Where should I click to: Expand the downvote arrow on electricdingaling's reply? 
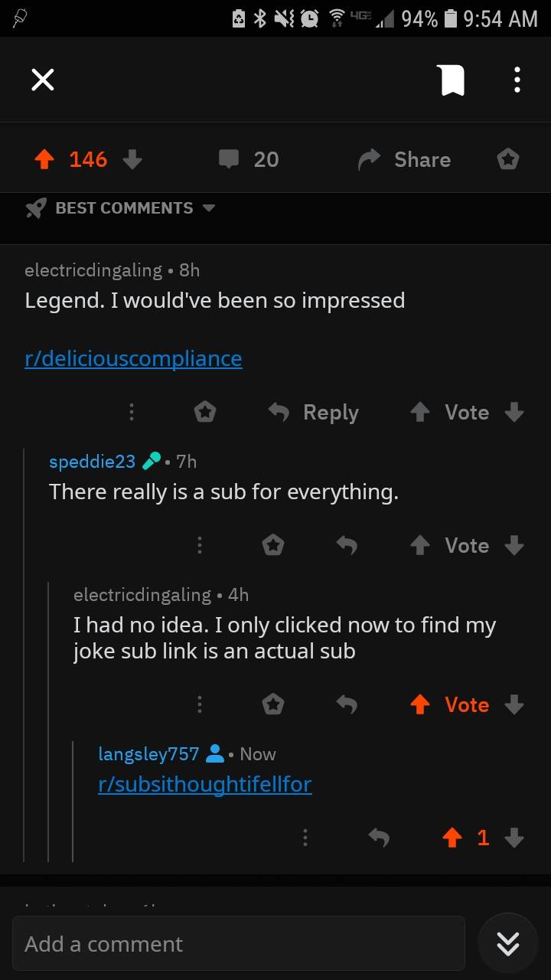(x=514, y=704)
